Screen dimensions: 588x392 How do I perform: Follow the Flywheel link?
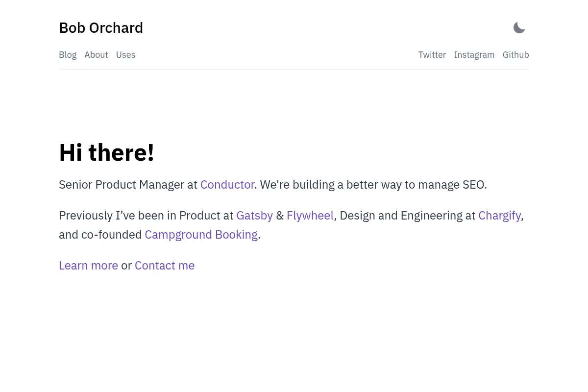click(310, 216)
